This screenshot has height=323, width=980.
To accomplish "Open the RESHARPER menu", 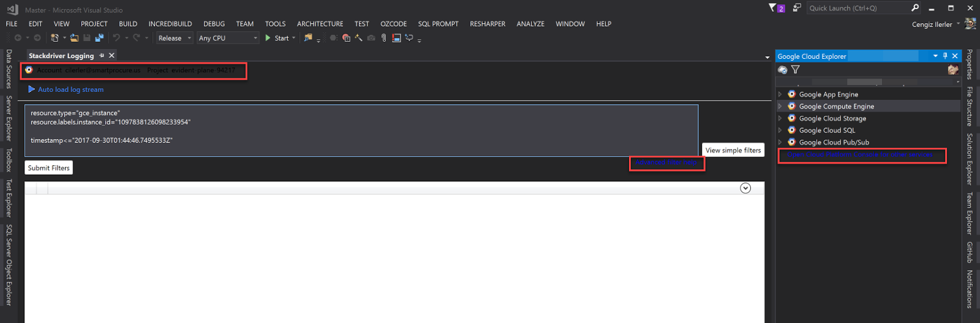I will coord(488,24).
